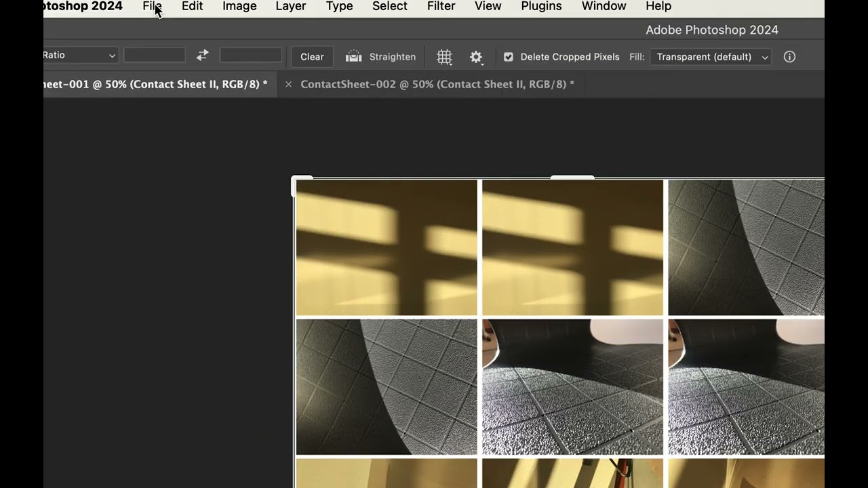
Task: Open the View menu
Action: pos(488,6)
